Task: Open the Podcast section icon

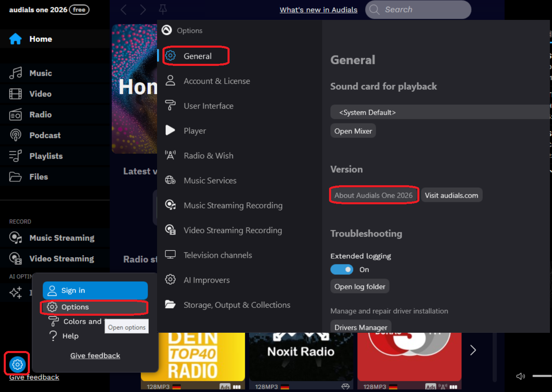Action: (15, 136)
